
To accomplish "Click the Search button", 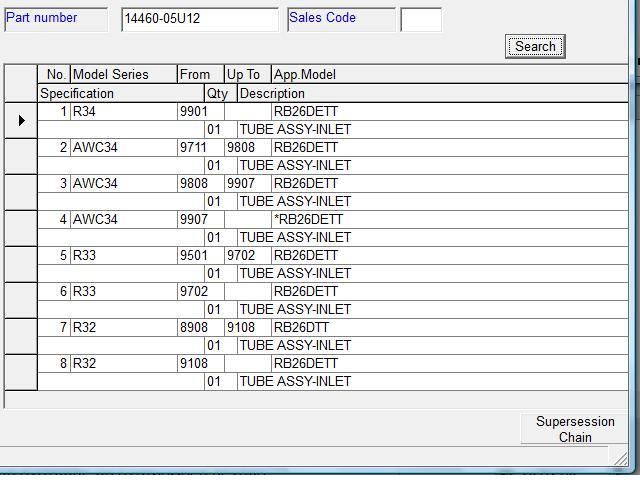I will tap(535, 46).
